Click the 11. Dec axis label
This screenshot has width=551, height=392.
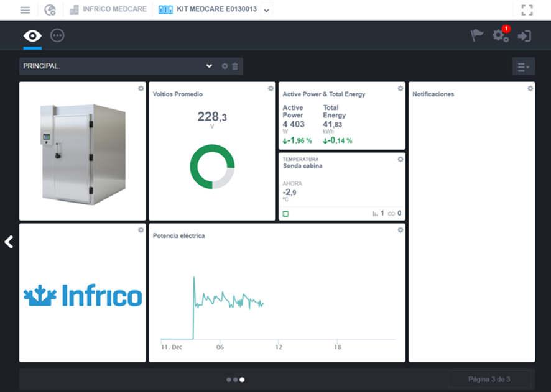point(172,347)
